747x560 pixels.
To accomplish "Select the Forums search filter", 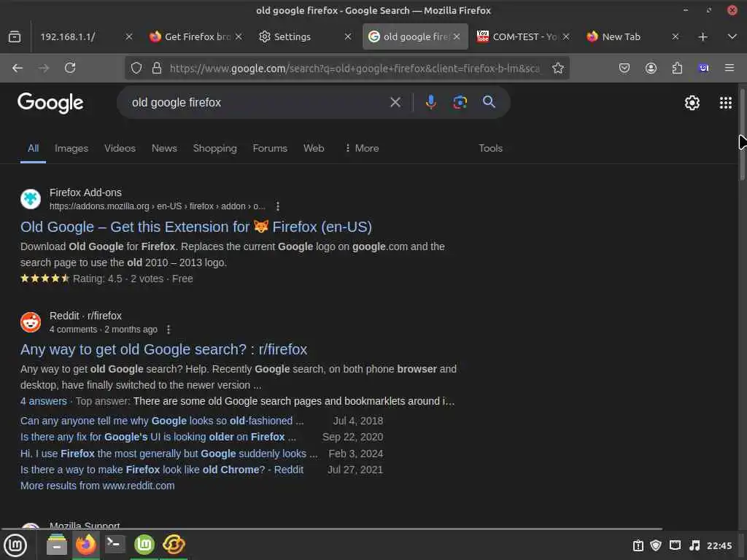I will (270, 148).
